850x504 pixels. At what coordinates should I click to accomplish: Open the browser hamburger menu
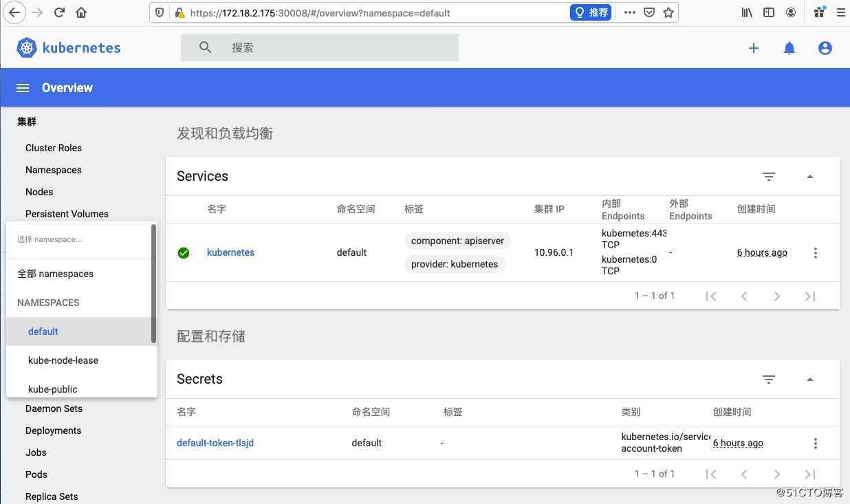(840, 12)
